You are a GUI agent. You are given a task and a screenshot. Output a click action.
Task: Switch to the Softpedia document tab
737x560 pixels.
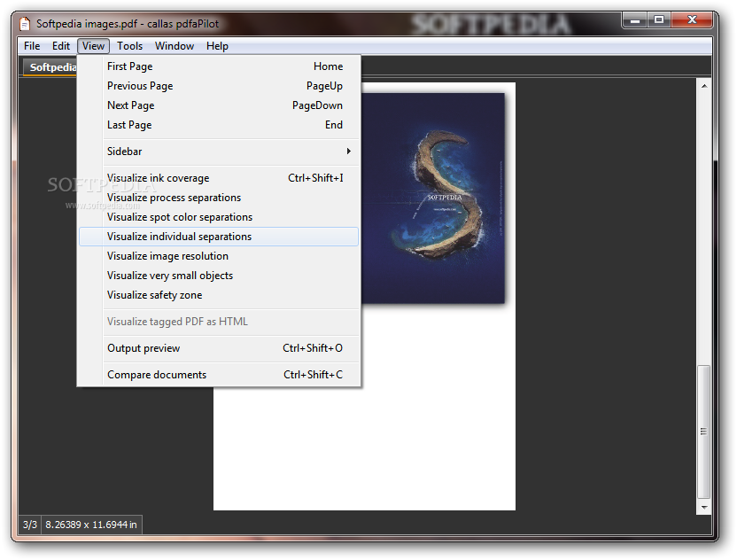50,67
